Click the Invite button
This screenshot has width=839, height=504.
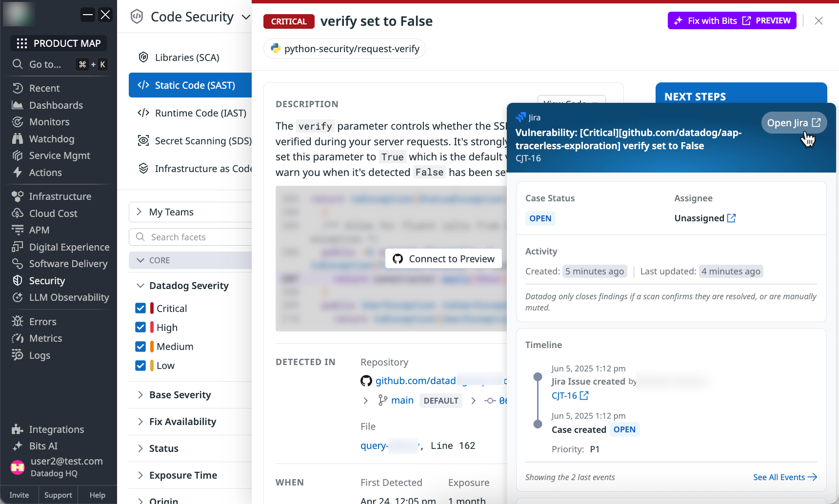click(19, 495)
